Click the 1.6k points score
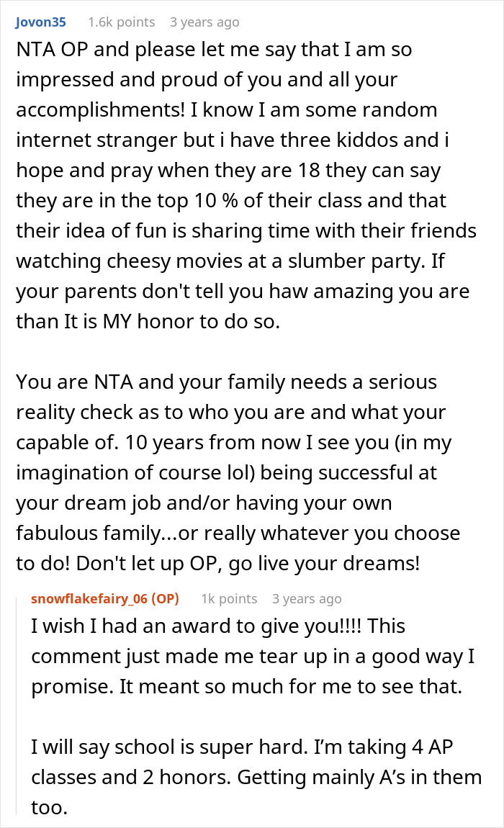The image size is (504, 828). 120,22
